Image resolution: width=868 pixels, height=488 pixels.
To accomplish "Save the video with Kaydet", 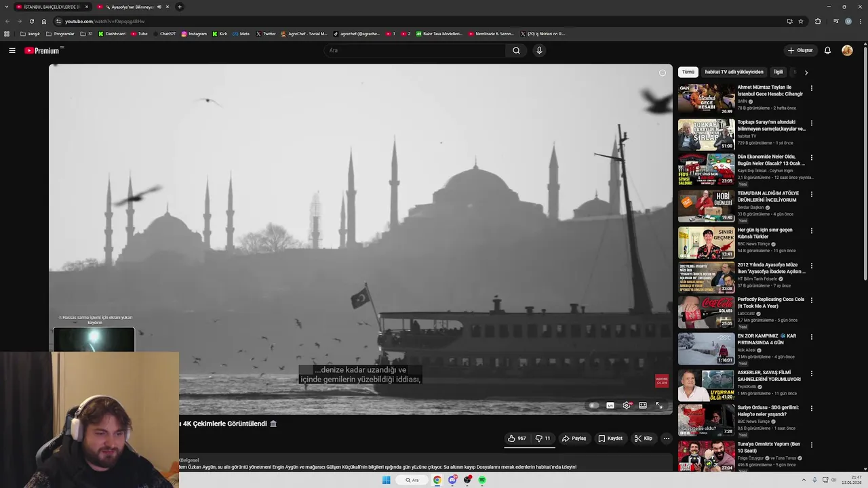I will pyautogui.click(x=610, y=439).
